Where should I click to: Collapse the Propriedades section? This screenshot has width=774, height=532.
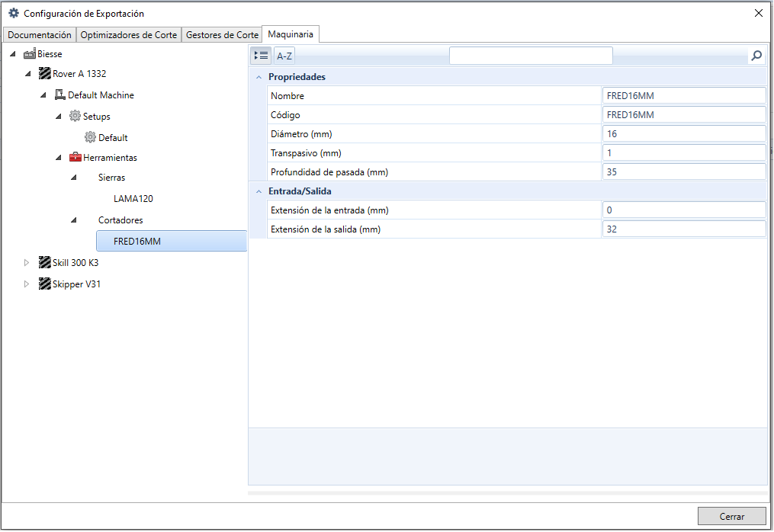pyautogui.click(x=259, y=77)
